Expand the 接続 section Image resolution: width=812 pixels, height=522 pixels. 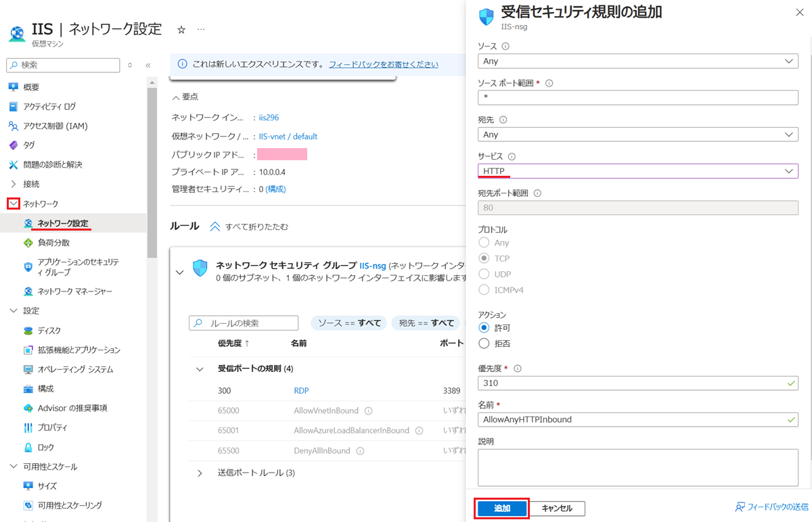point(14,184)
